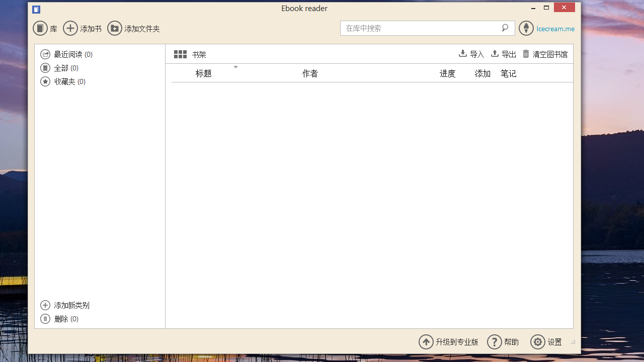Open the 最近阅读 category

point(66,54)
